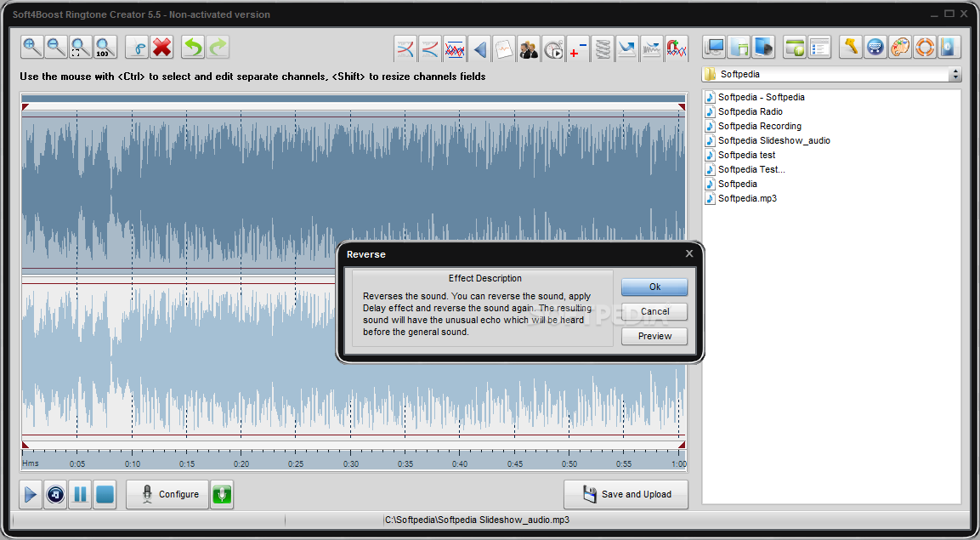Open the Softpedia folder dropdown
980x540 pixels.
click(x=831, y=74)
